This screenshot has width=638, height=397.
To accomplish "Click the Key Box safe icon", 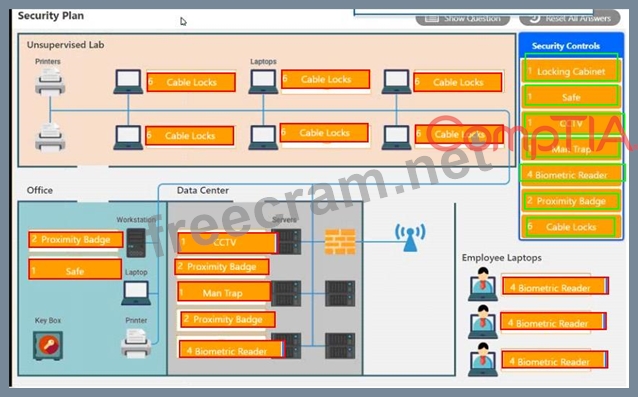I will point(48,345).
